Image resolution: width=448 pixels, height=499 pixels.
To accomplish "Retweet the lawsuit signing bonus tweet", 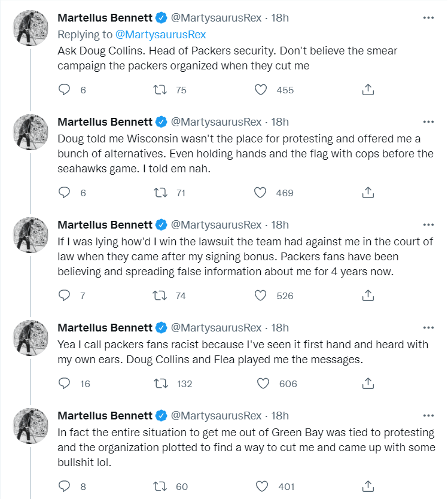I will tap(160, 296).
